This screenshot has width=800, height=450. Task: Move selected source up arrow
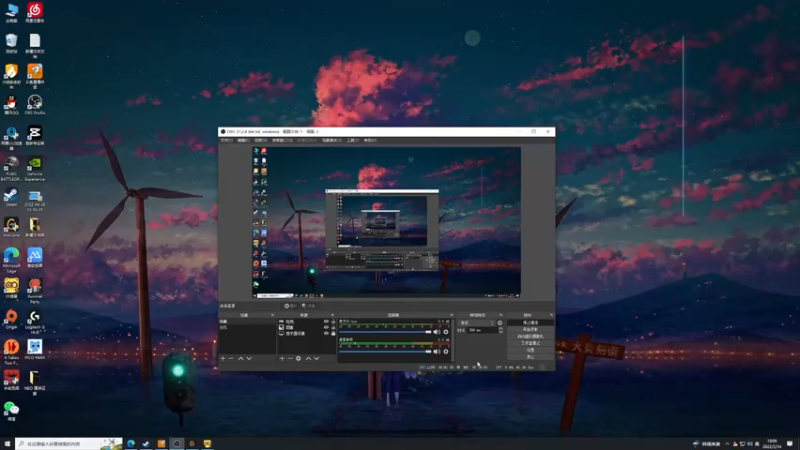[x=308, y=359]
